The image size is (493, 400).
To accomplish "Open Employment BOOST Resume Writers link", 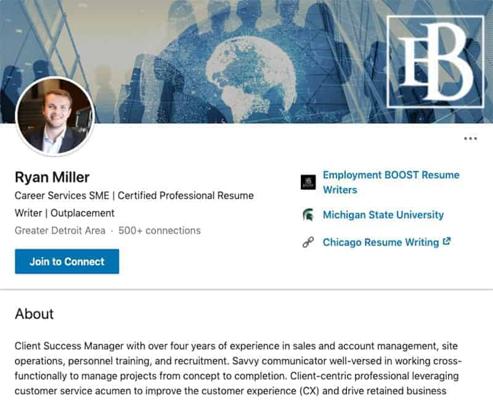I will coord(391,182).
